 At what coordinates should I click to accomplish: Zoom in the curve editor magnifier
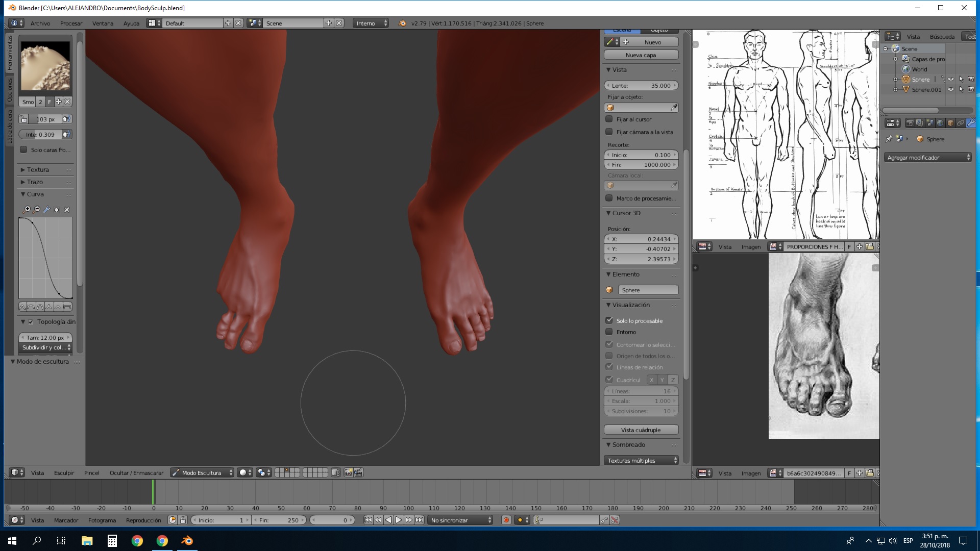coord(27,210)
